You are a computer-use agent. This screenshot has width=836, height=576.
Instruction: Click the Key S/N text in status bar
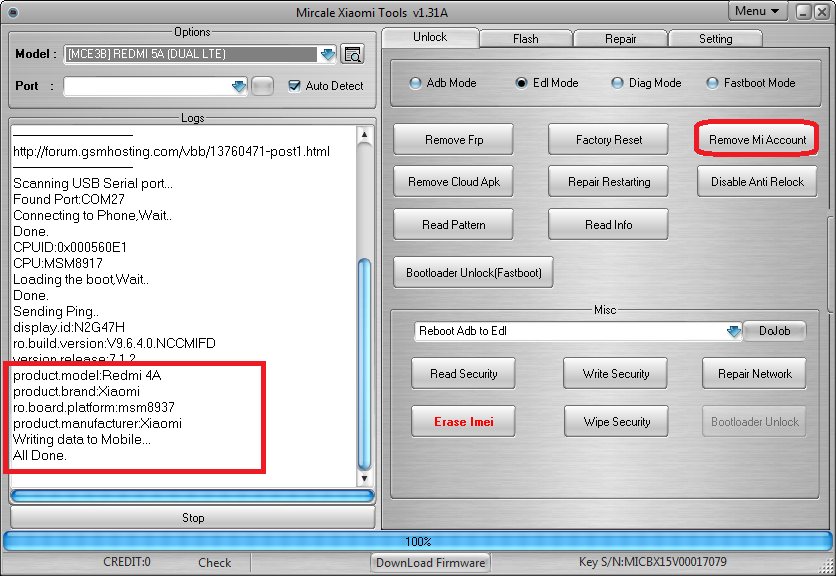click(x=653, y=562)
